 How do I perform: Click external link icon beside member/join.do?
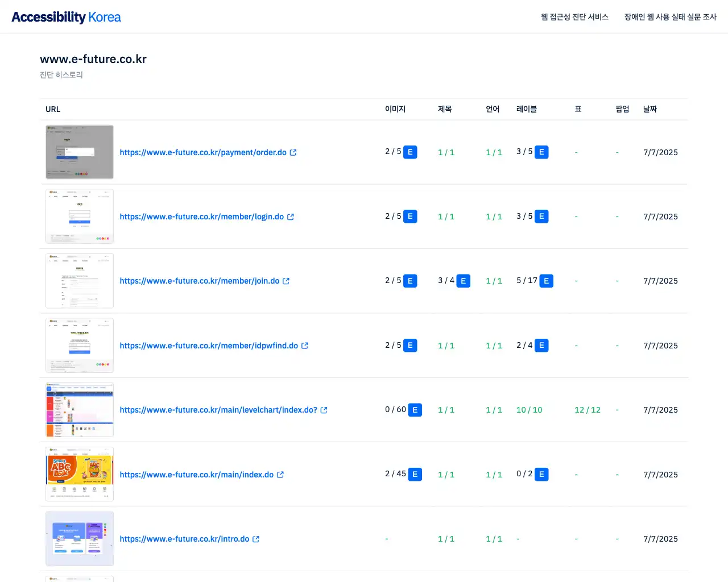click(x=286, y=281)
